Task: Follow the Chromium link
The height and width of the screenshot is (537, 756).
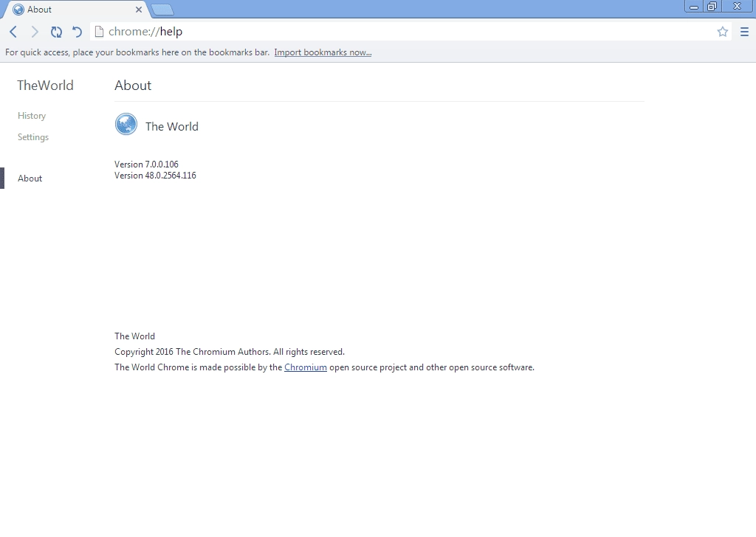Action: (305, 367)
